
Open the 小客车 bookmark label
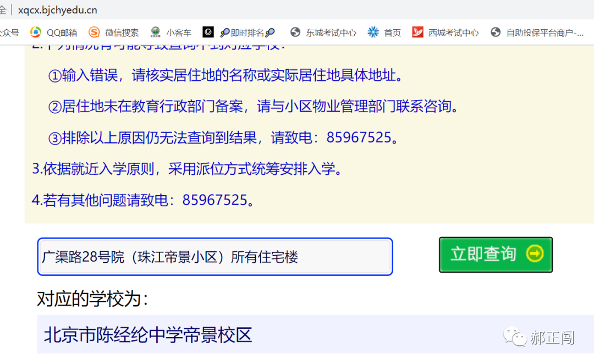coord(178,33)
